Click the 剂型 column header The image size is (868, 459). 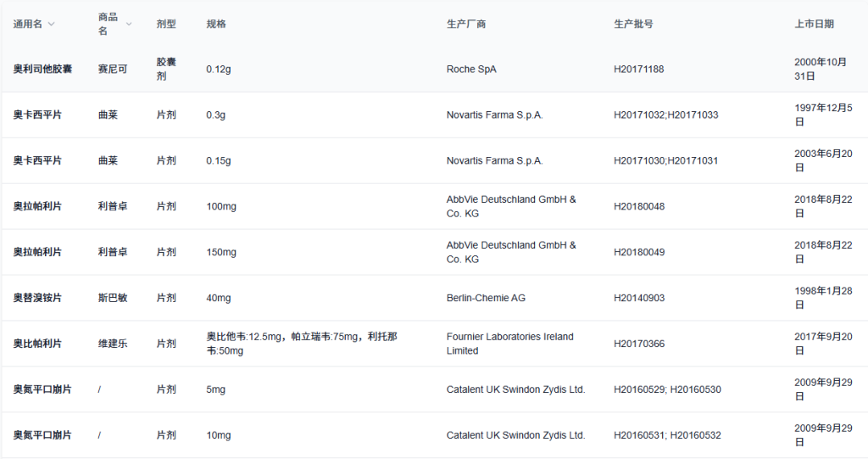166,25
